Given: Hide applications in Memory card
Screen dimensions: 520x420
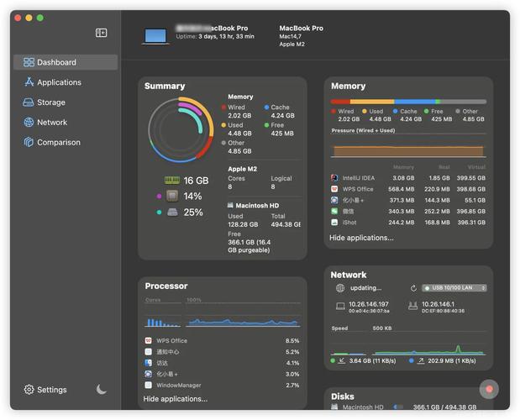Looking at the screenshot, I should pyautogui.click(x=361, y=238).
